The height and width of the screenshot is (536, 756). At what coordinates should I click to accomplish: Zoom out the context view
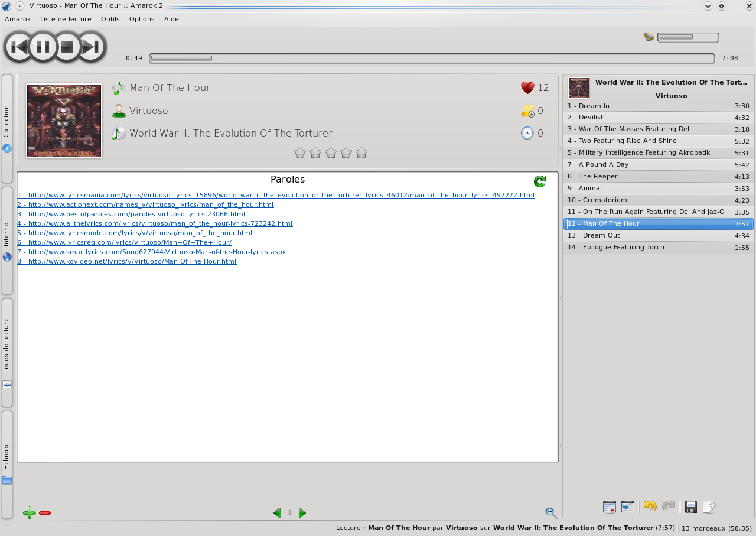pyautogui.click(x=551, y=513)
